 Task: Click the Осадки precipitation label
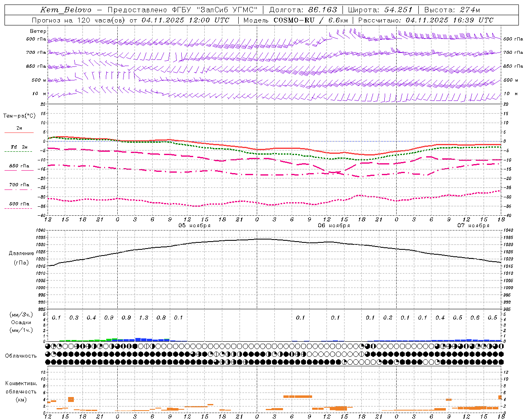[x=21, y=322]
